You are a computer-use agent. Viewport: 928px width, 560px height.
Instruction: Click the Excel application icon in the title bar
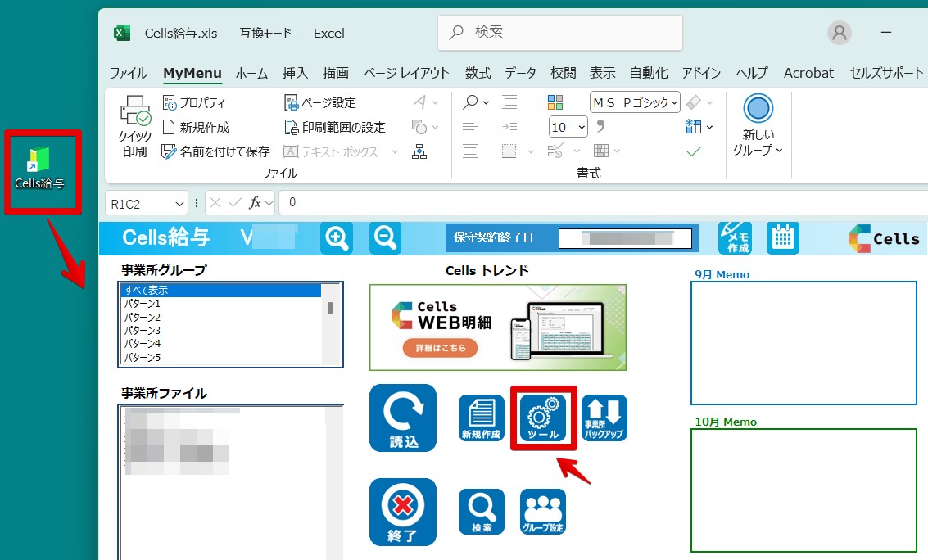point(122,33)
